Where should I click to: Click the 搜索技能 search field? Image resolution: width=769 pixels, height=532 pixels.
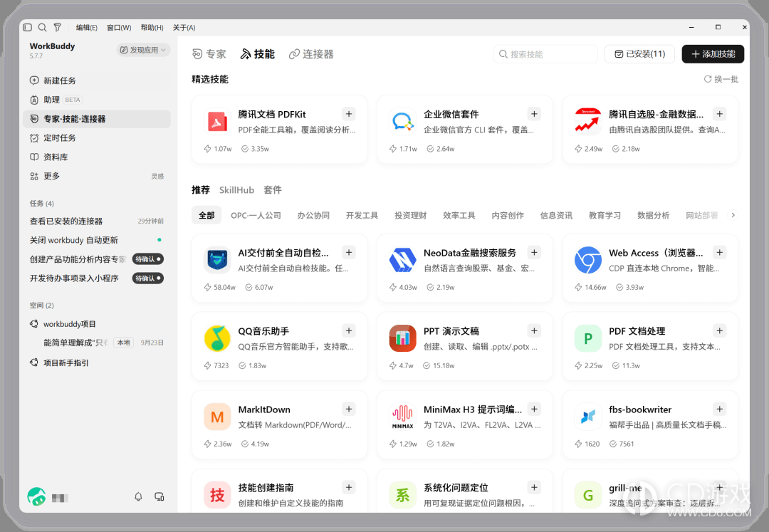[x=545, y=54]
